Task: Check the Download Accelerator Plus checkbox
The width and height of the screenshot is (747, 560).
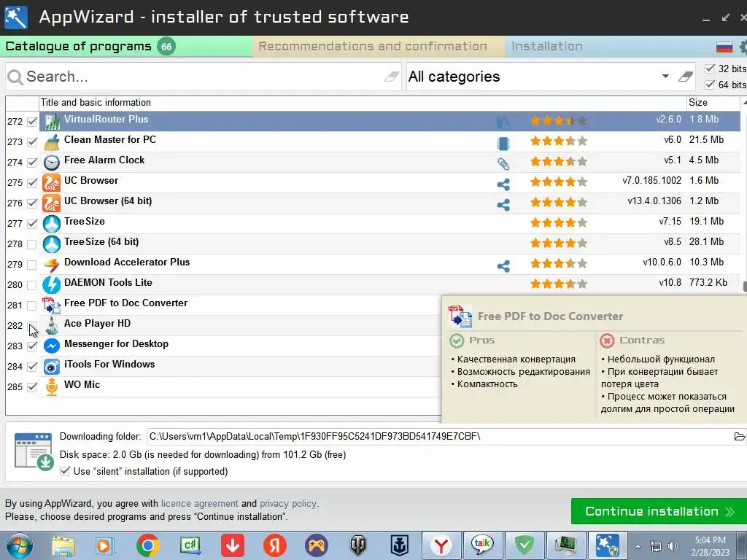Action: point(32,265)
